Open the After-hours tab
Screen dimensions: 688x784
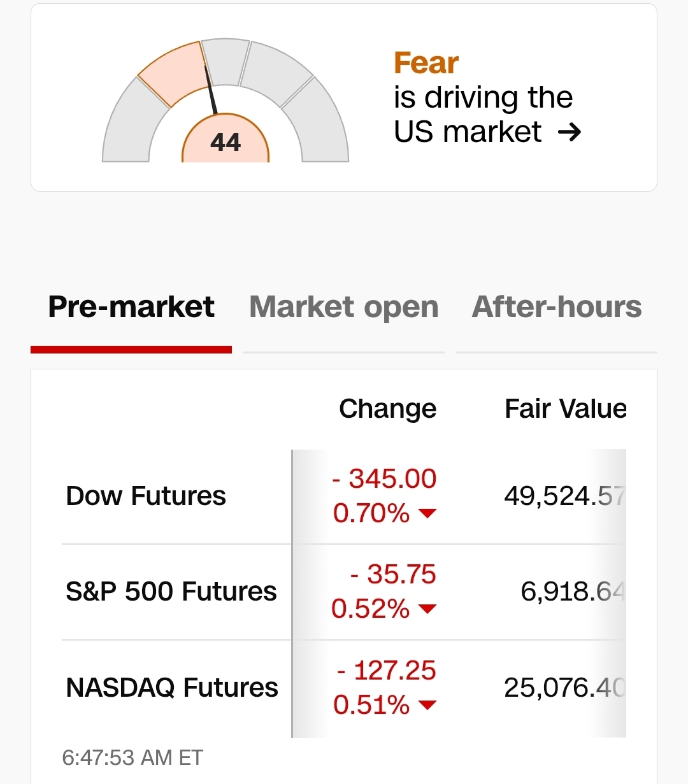coord(556,307)
